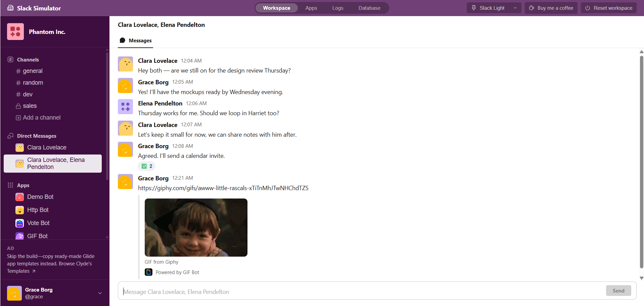Open the random channel
The image size is (644, 306).
(x=33, y=83)
